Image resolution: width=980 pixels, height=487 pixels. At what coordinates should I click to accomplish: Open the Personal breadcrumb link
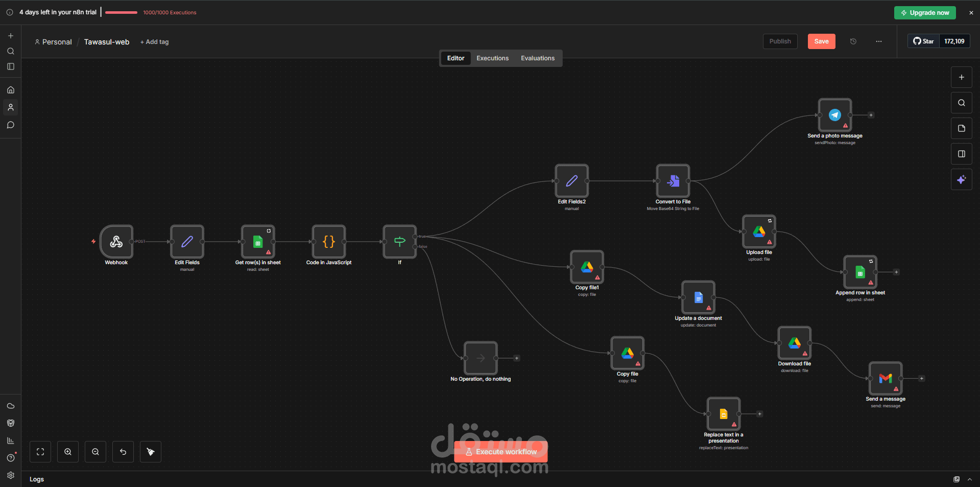point(53,42)
